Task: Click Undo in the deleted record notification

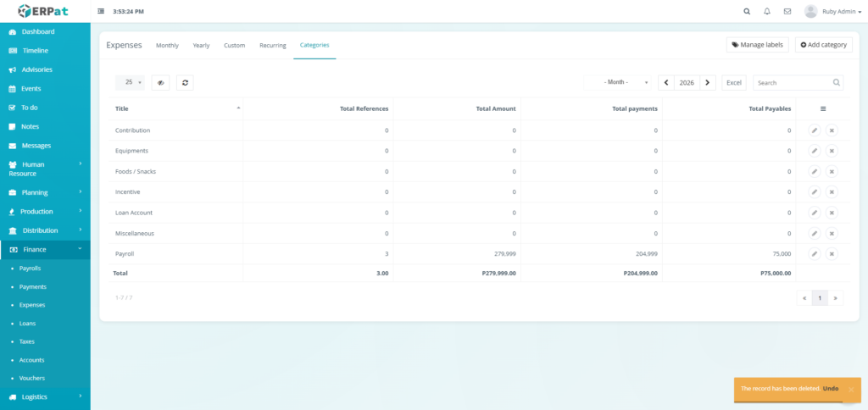Action: pyautogui.click(x=830, y=388)
